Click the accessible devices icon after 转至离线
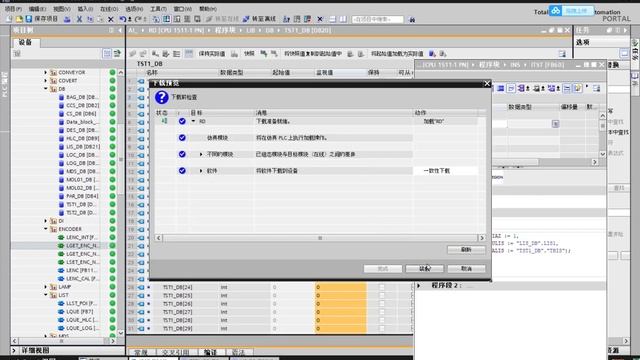640x360 pixels. click(x=287, y=19)
